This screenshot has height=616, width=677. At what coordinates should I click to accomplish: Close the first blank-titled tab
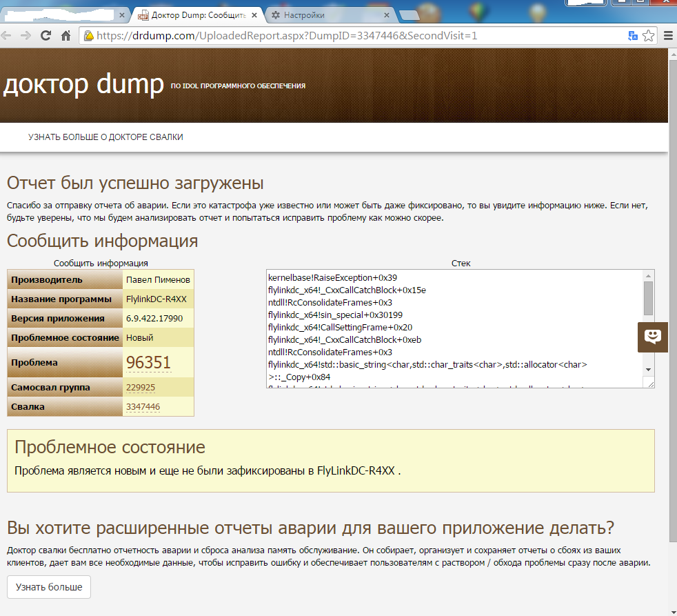(x=122, y=15)
